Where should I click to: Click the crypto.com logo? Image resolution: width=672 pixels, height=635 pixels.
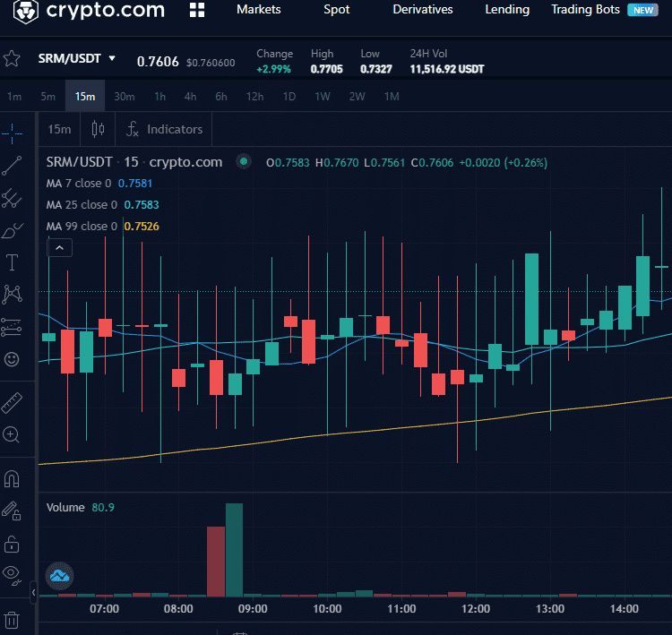pyautogui.click(x=89, y=10)
